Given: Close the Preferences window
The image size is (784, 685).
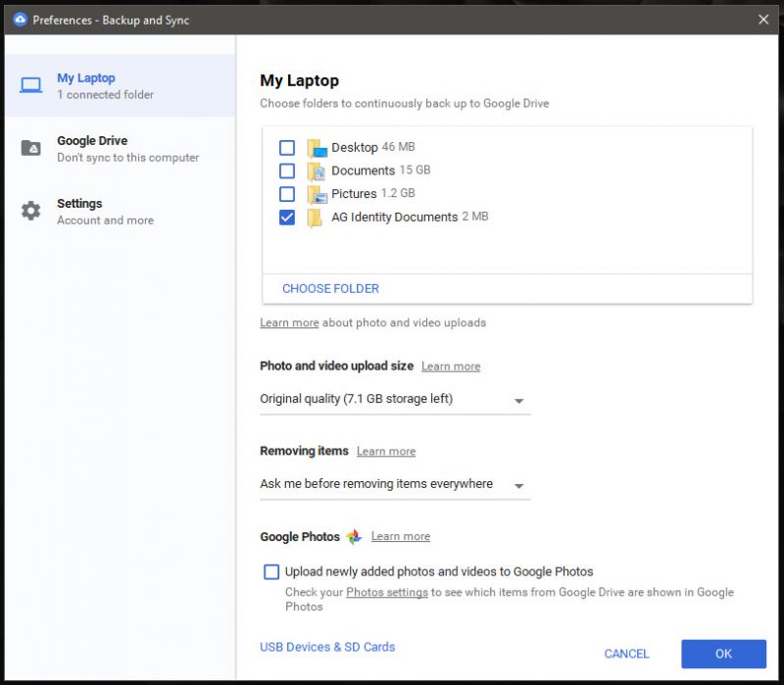Looking at the screenshot, I should point(763,20).
